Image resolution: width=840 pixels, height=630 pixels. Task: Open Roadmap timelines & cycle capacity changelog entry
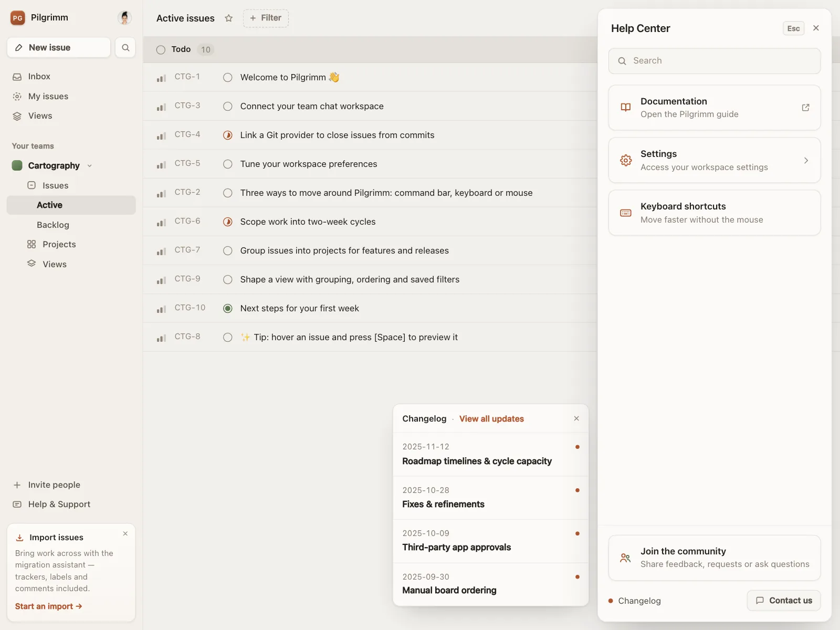pyautogui.click(x=491, y=455)
